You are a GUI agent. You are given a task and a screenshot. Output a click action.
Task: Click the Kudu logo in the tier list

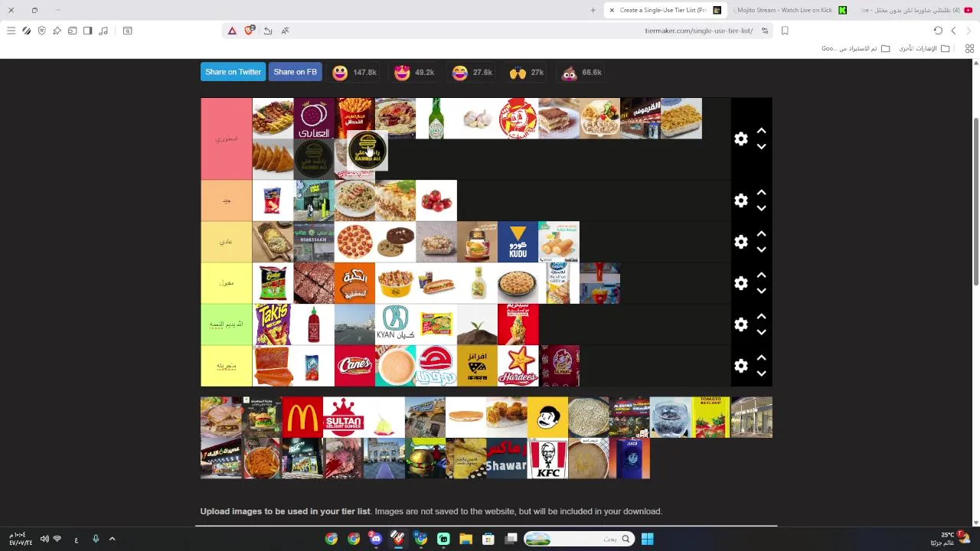518,242
